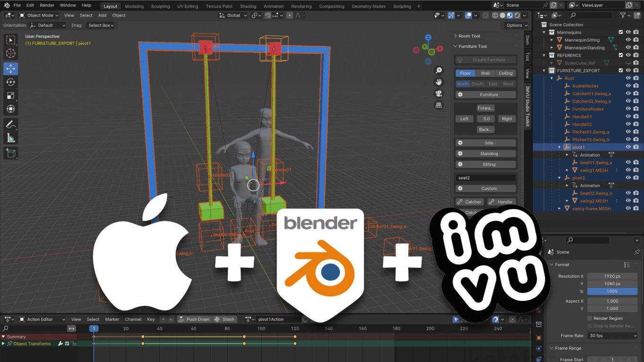Toggle Mannequins collection exclude checkbox

(x=621, y=32)
